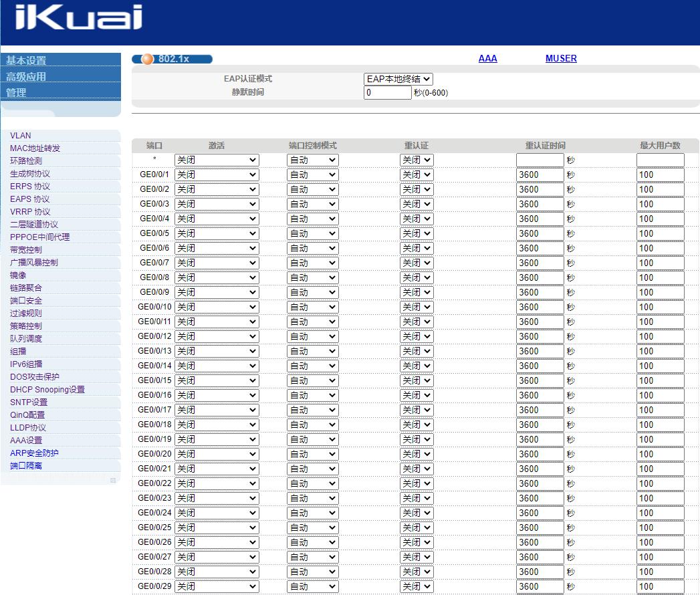The height and width of the screenshot is (595, 700).
Task: Open 端口控制模式 dropdown for GE0/0/3
Action: tap(312, 204)
